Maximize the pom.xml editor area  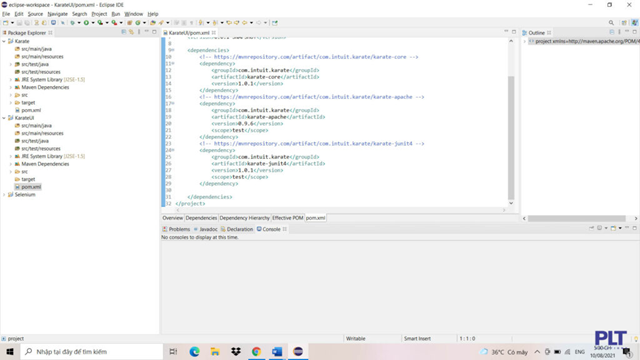tap(514, 32)
